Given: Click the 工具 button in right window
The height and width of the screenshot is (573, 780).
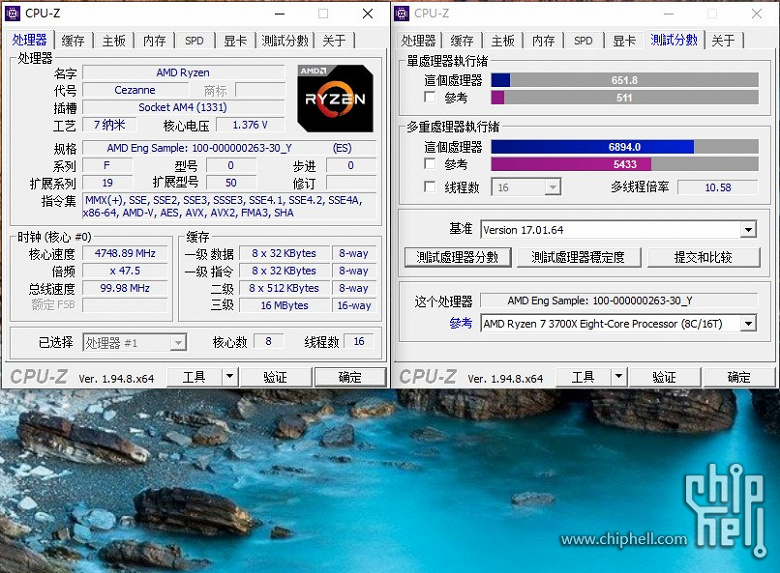Looking at the screenshot, I should coord(583,377).
